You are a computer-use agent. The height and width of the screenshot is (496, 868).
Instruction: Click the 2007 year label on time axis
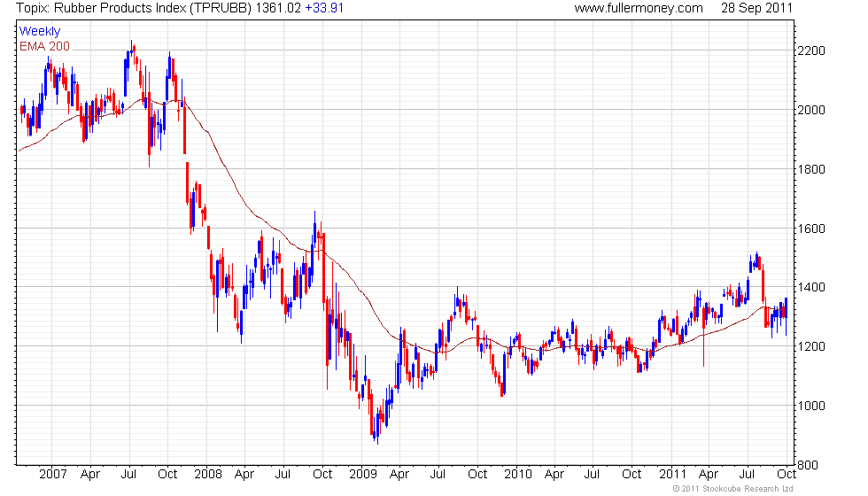(52, 475)
